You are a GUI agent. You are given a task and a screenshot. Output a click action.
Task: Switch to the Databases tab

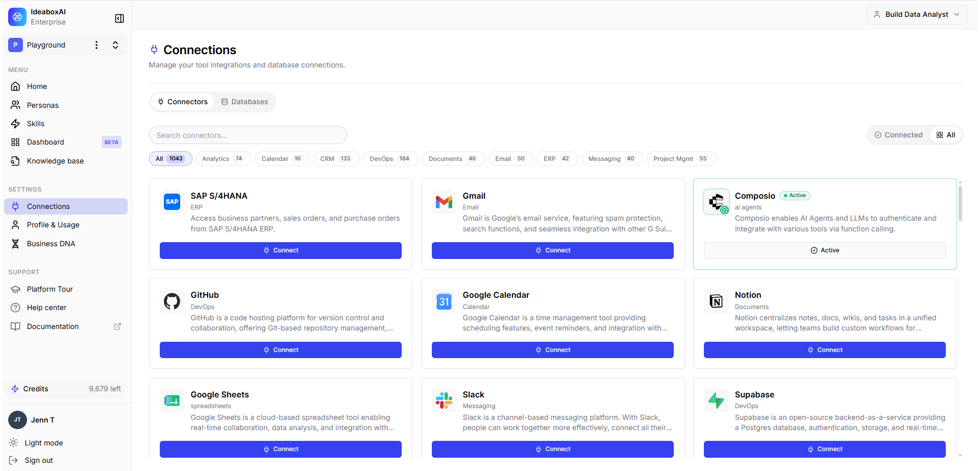pyautogui.click(x=244, y=102)
